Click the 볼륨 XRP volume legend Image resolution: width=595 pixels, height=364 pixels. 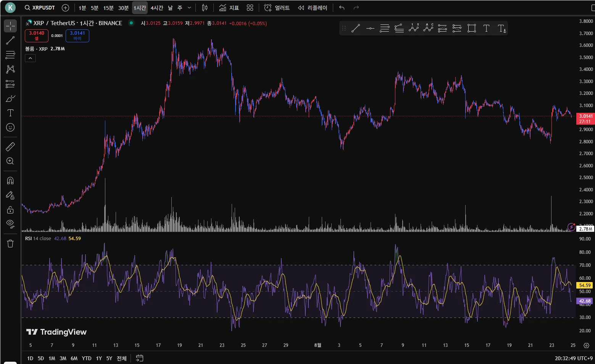pos(36,49)
